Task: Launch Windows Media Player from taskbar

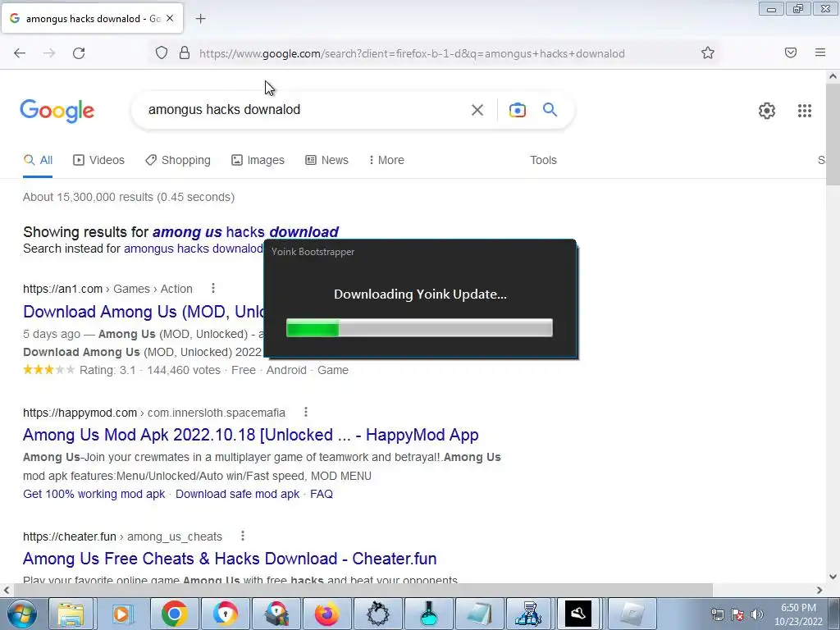Action: tap(122, 614)
